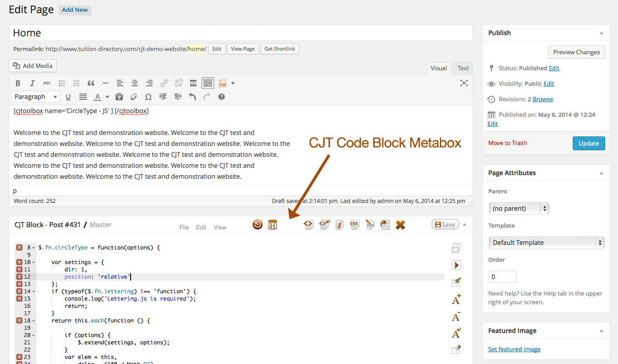Open the File menu in CJT block

pos(184,227)
